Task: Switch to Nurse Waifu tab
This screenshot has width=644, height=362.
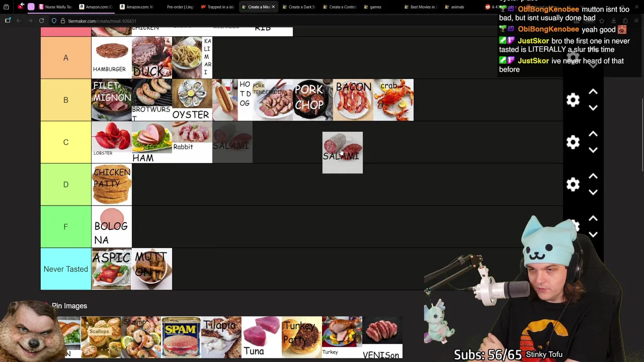Action: coord(55,7)
